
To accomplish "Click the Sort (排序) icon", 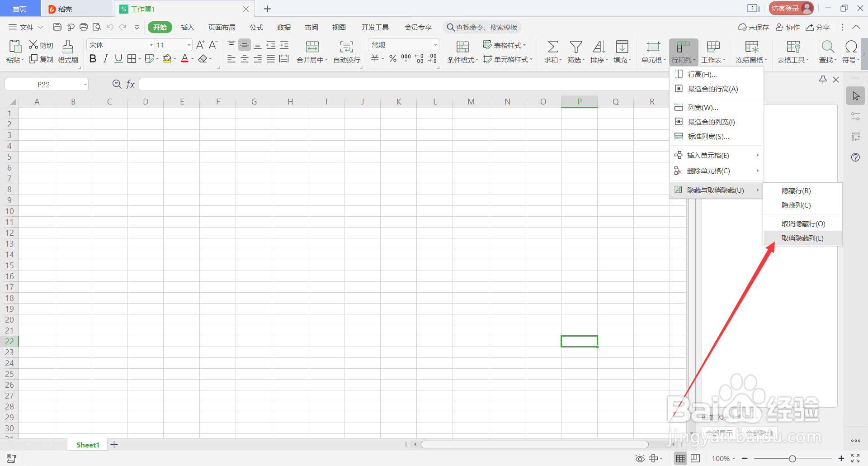I will pos(599,47).
